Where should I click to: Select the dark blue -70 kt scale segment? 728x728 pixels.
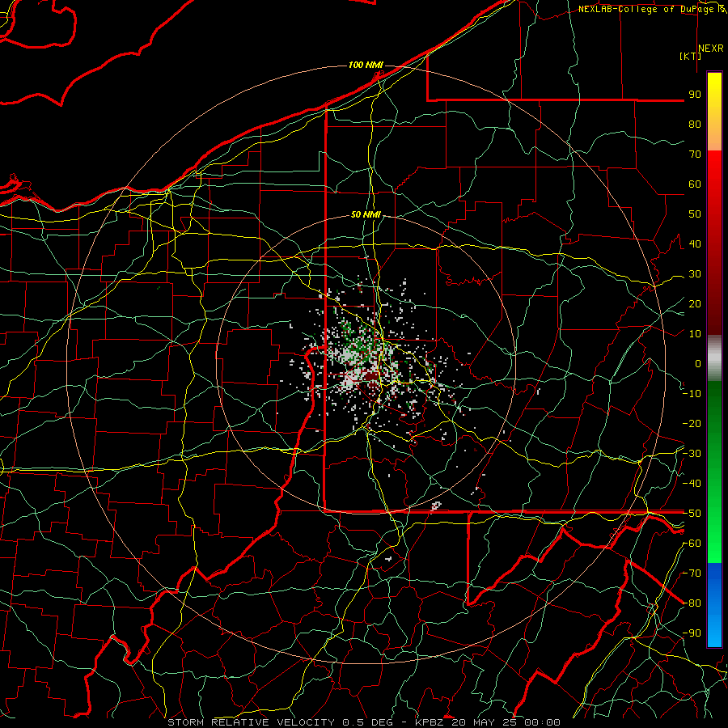(x=714, y=578)
